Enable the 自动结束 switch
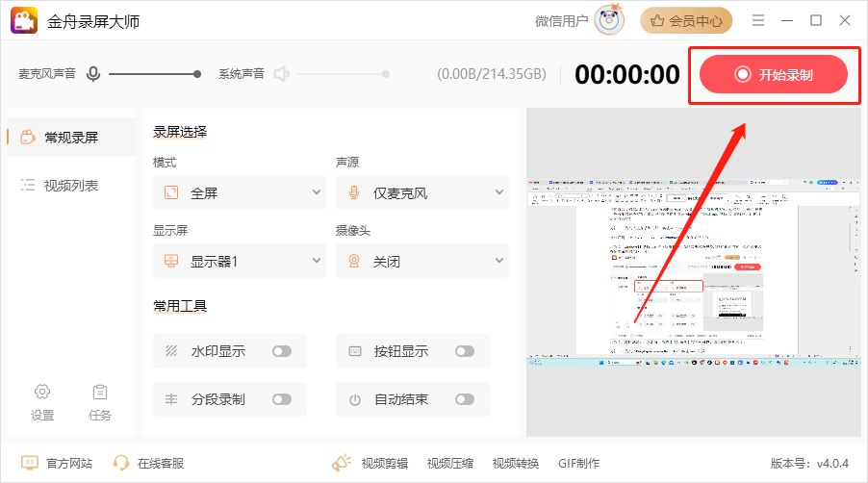 [465, 399]
